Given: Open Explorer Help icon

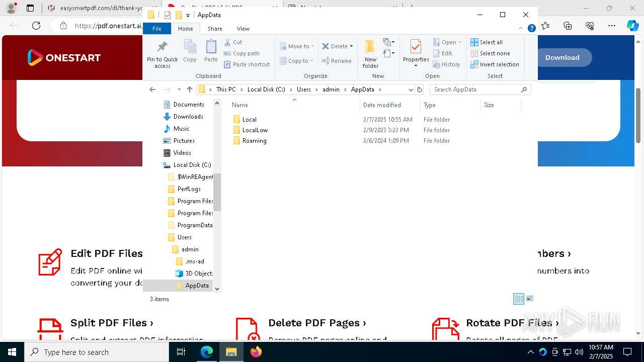Looking at the screenshot, I should click(x=531, y=29).
